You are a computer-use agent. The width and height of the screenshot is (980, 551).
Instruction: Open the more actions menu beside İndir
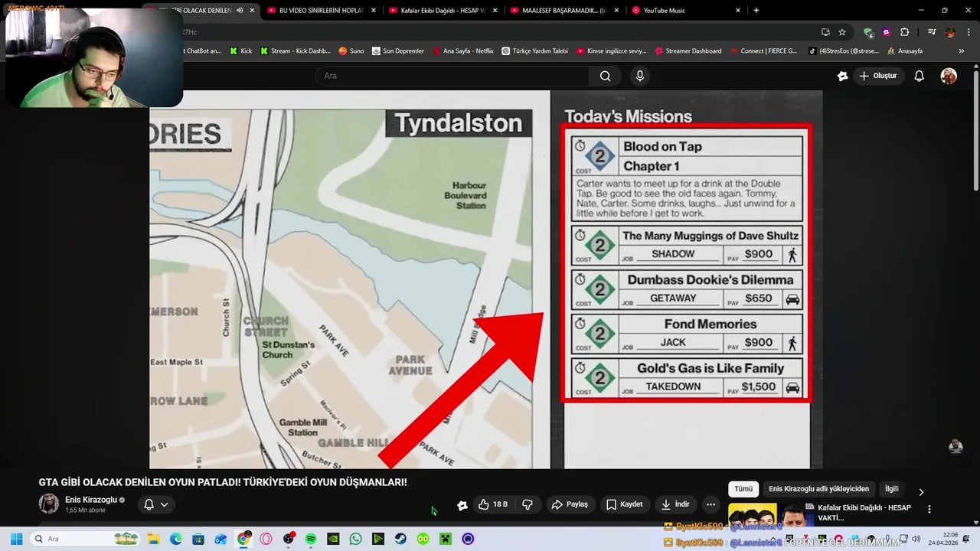click(710, 504)
